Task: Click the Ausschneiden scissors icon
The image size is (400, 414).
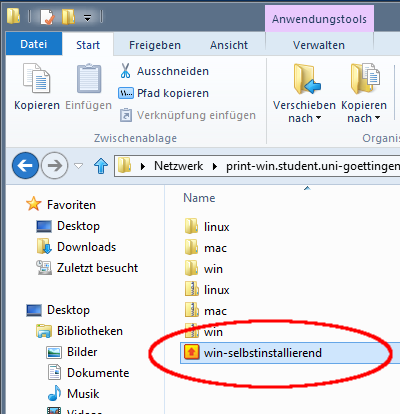Action: [125, 71]
